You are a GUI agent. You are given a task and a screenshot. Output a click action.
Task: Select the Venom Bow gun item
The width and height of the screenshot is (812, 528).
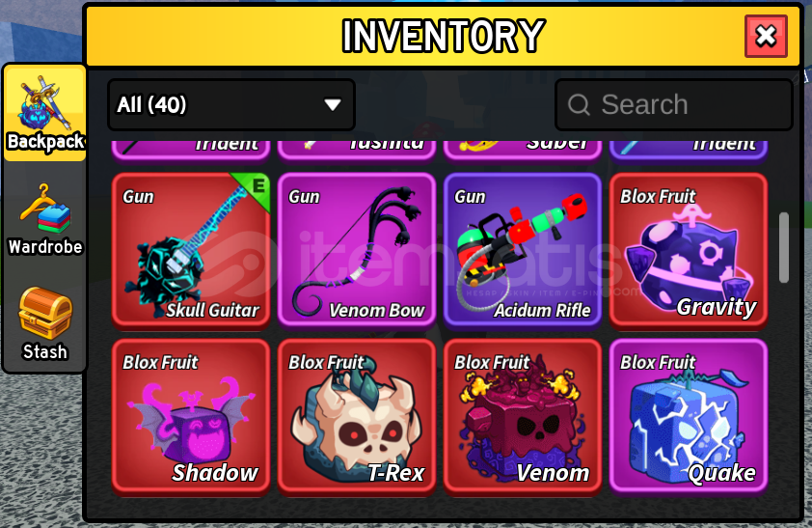357,251
